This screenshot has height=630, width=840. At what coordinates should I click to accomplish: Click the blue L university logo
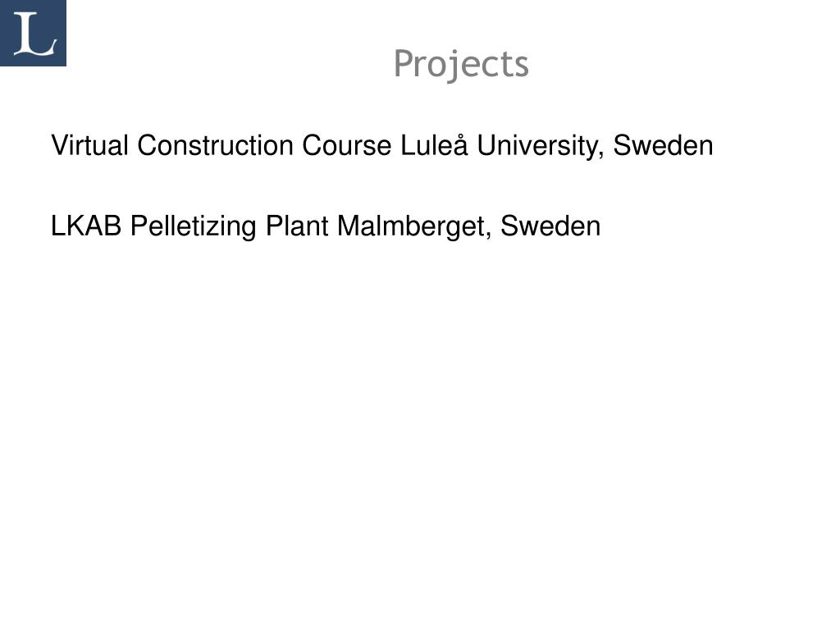tap(33, 33)
